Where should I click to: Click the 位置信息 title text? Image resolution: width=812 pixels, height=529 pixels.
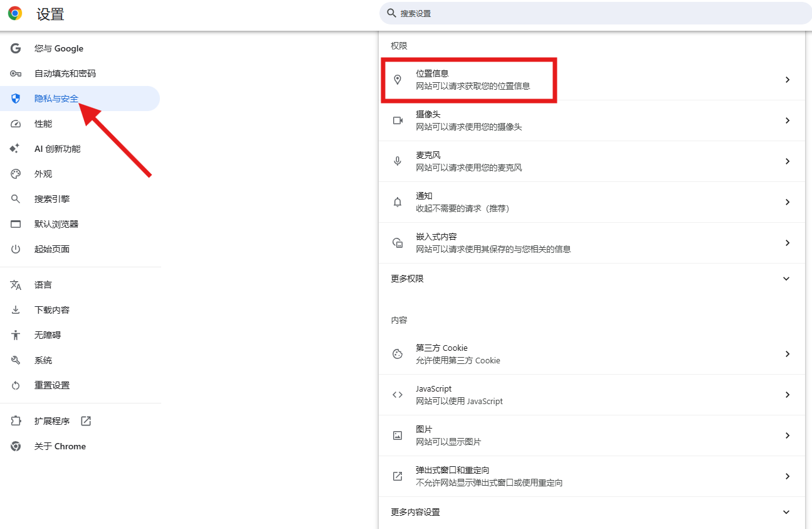pos(432,73)
